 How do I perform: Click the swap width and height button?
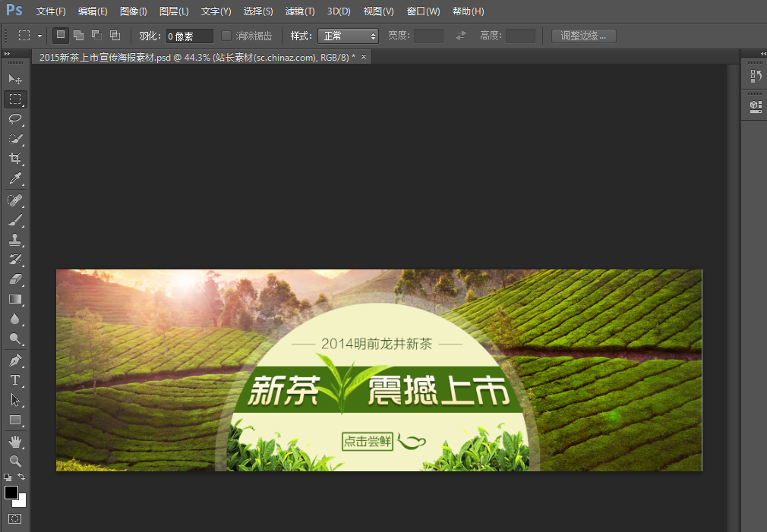coord(461,36)
